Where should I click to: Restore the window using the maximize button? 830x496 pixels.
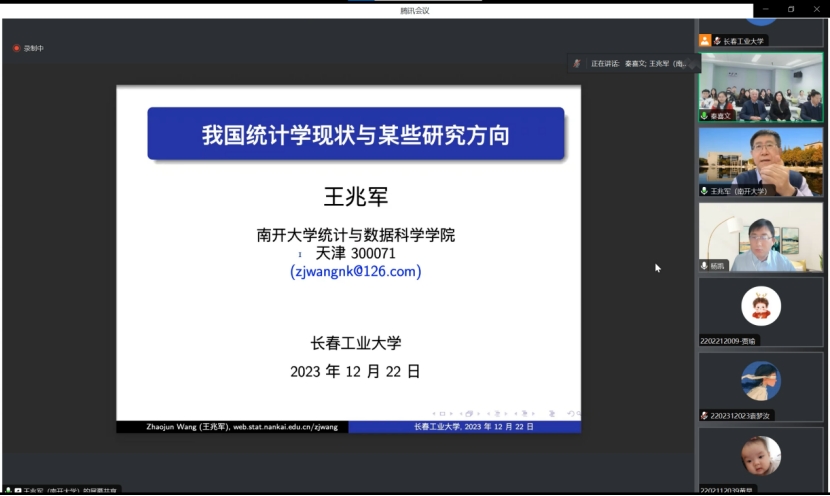(790, 9)
